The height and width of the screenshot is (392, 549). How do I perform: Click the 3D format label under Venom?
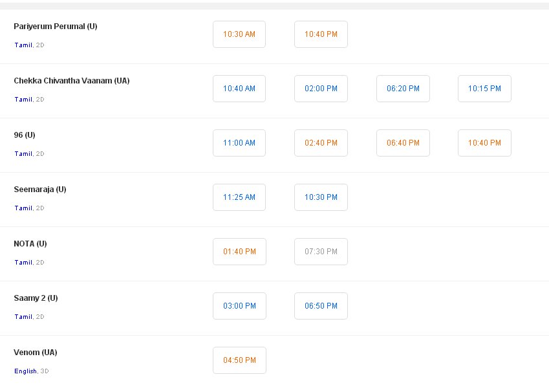[x=45, y=371]
